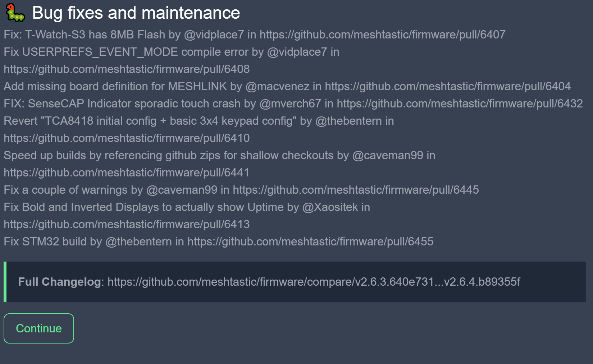Open pull/6432 SenseCAP Indicator fix link
Screen dimensions: 593x364
pos(460,103)
